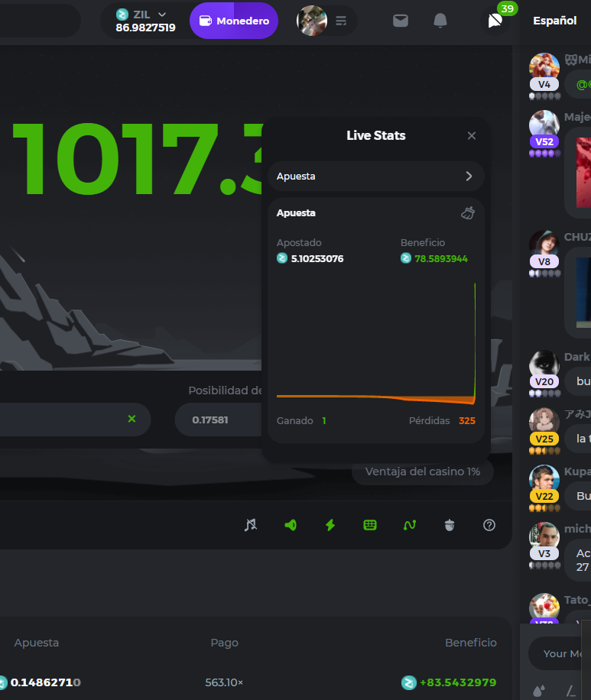Viewport: 591px width, 700px height.
Task: Select the Español chat language tab
Action: click(554, 21)
